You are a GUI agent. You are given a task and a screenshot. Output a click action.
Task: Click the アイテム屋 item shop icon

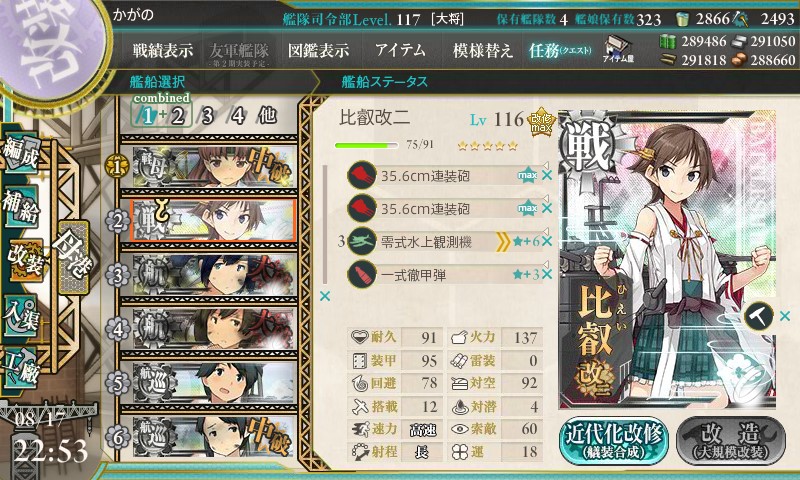[618, 49]
